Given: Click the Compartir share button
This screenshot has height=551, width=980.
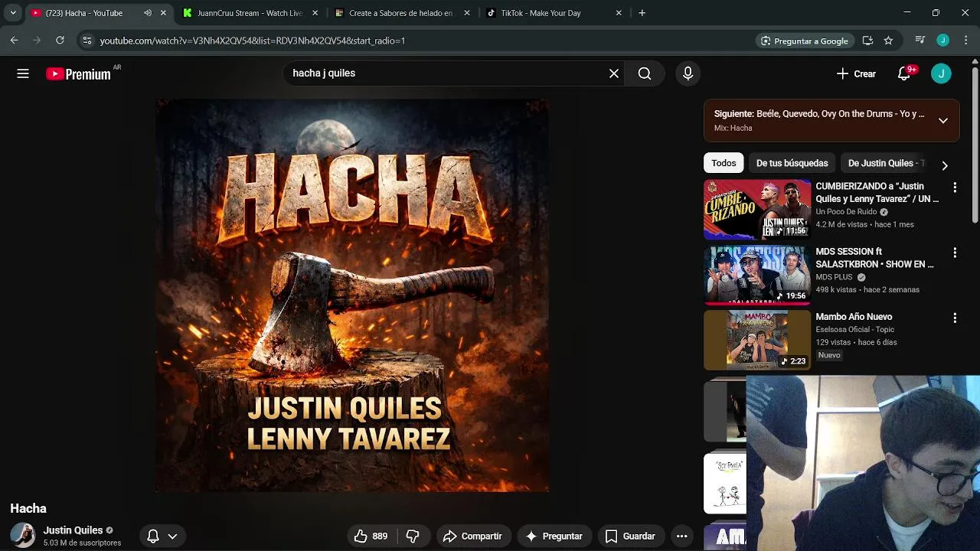Looking at the screenshot, I should coord(472,536).
